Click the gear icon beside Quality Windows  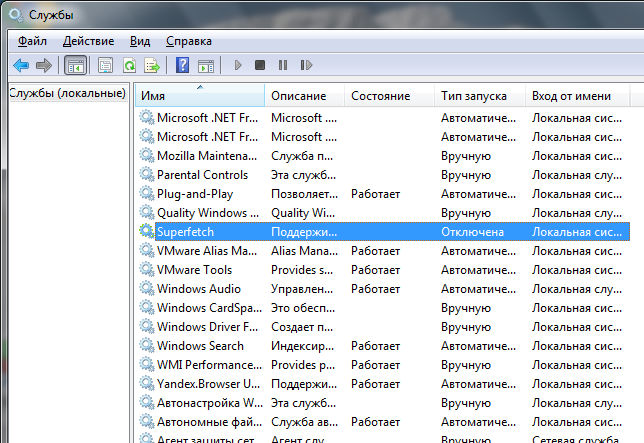[x=147, y=212]
